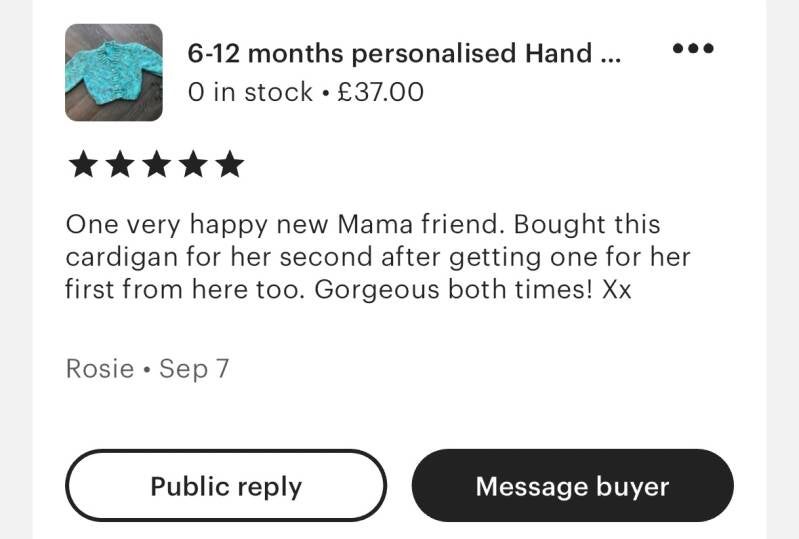Click the fourth rating star
799x539 pixels.
click(x=193, y=165)
